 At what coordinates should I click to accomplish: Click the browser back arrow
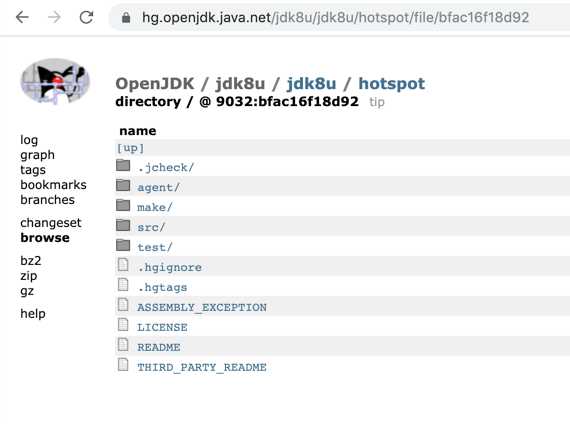click(x=22, y=17)
